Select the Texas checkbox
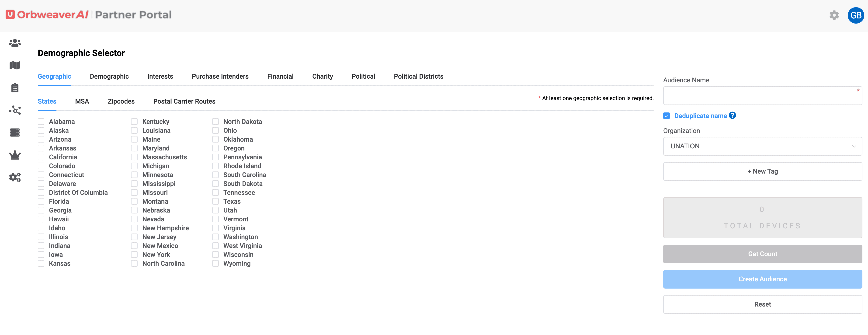The width and height of the screenshot is (868, 335). coord(215,202)
